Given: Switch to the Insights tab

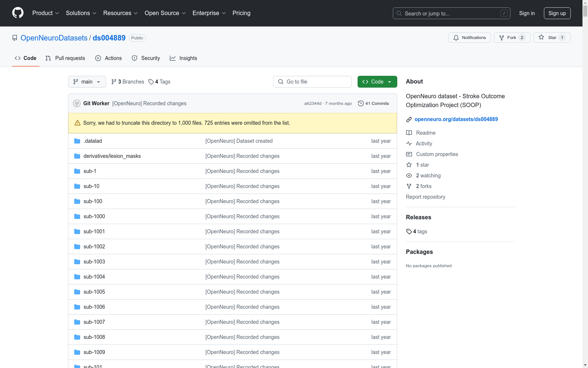Looking at the screenshot, I should pos(183,58).
